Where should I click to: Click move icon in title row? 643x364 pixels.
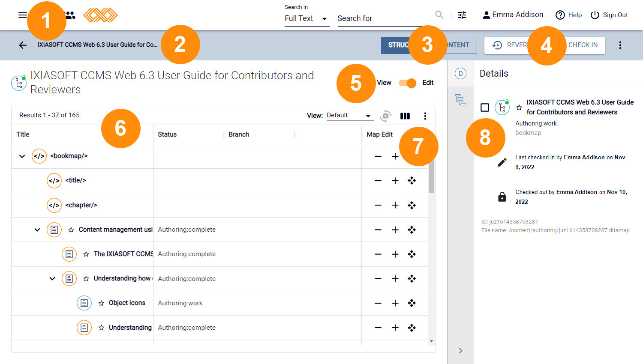pos(412,181)
